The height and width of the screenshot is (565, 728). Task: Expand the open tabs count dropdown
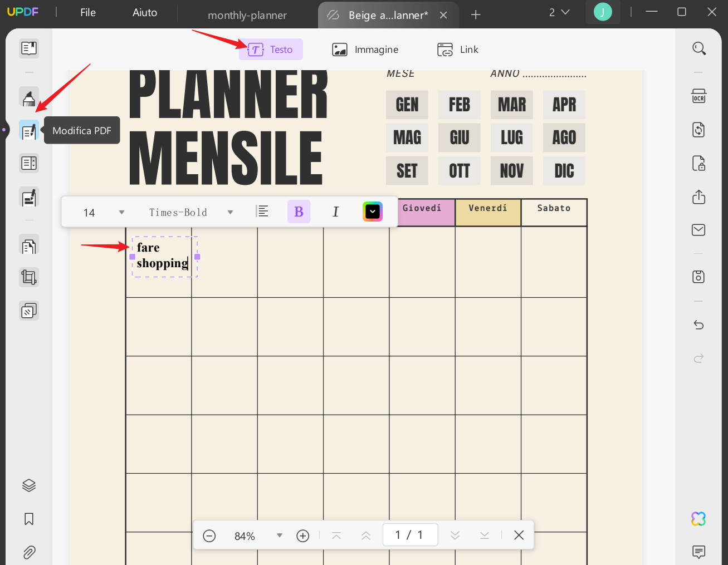(x=559, y=12)
